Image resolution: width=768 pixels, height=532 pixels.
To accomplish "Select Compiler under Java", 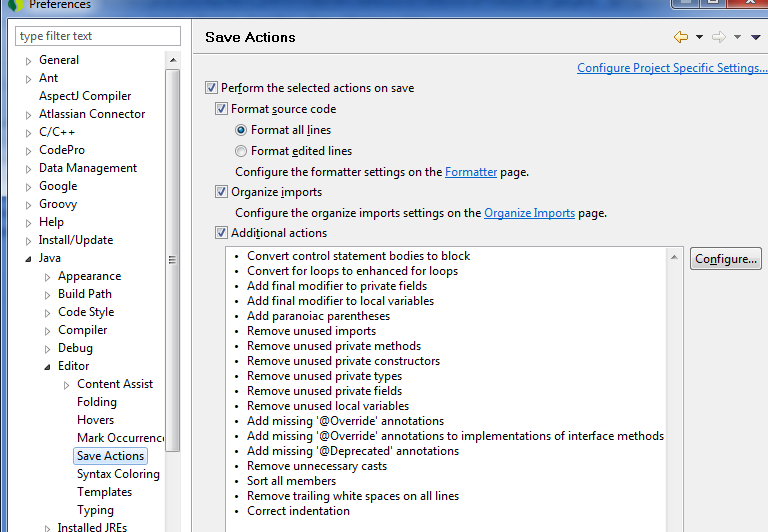I will click(x=82, y=330).
